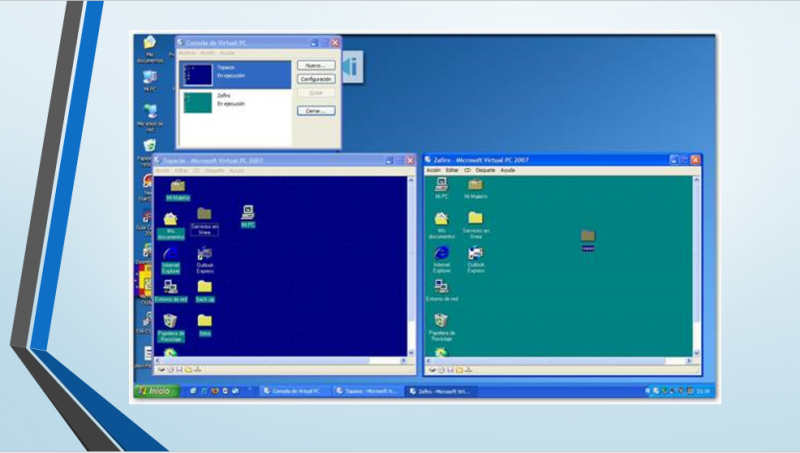Screen dimensions: 800x453
Task: Click Mis documentos icon on host desktop
Action: [x=149, y=49]
